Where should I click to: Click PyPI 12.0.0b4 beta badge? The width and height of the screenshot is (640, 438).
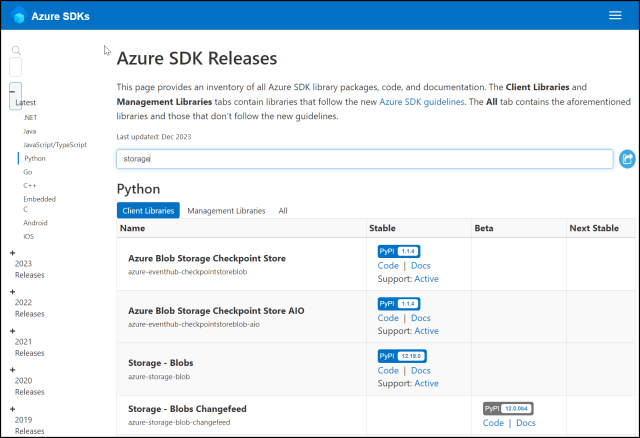pos(508,409)
